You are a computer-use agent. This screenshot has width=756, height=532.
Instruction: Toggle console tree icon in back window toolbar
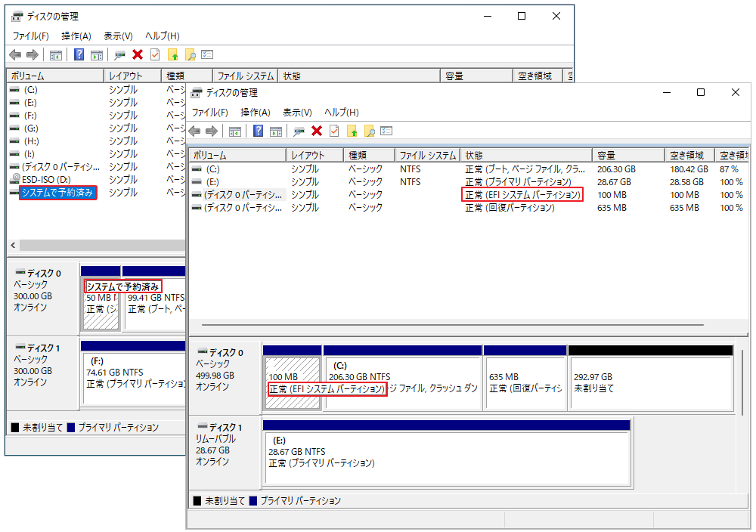[x=56, y=55]
